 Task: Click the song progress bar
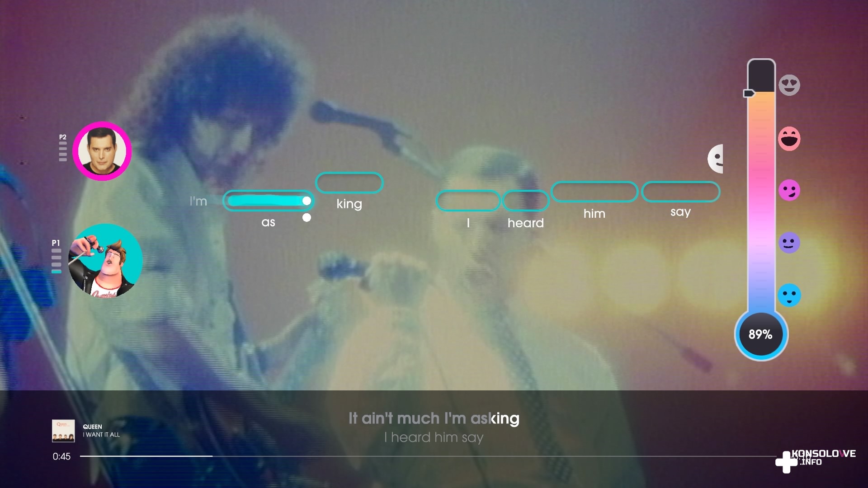[x=428, y=456]
